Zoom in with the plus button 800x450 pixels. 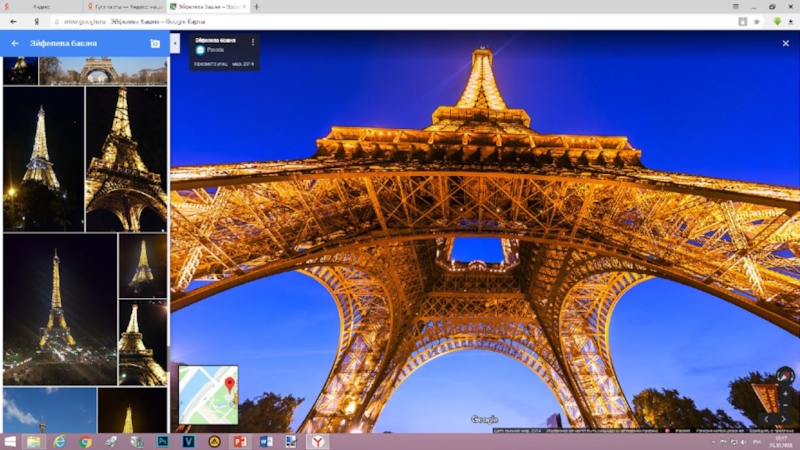coord(785,394)
